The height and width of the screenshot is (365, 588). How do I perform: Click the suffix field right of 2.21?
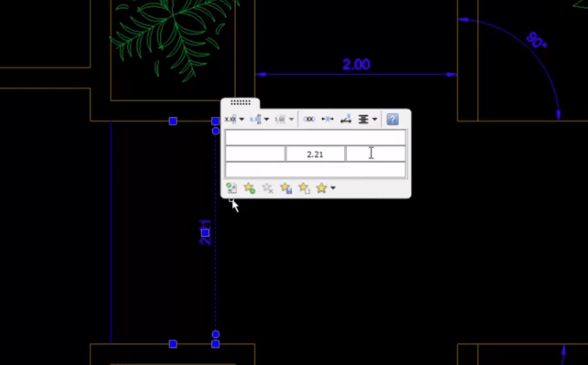[376, 154]
